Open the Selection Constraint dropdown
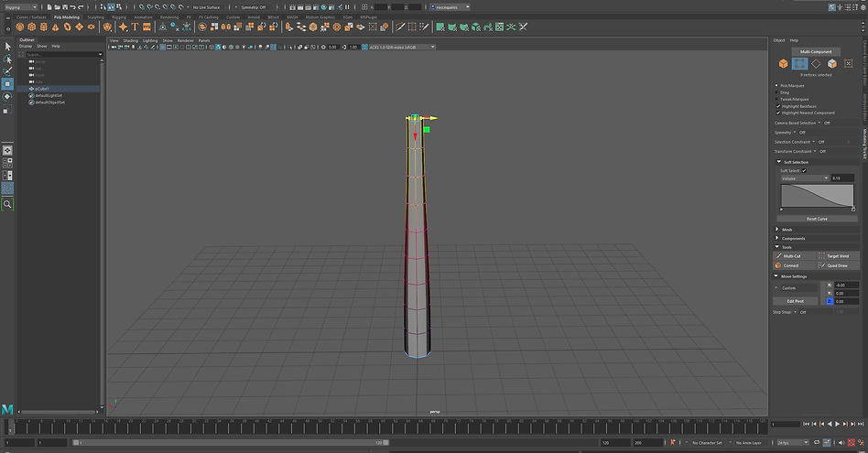This screenshot has width=868, height=453. 813,142
